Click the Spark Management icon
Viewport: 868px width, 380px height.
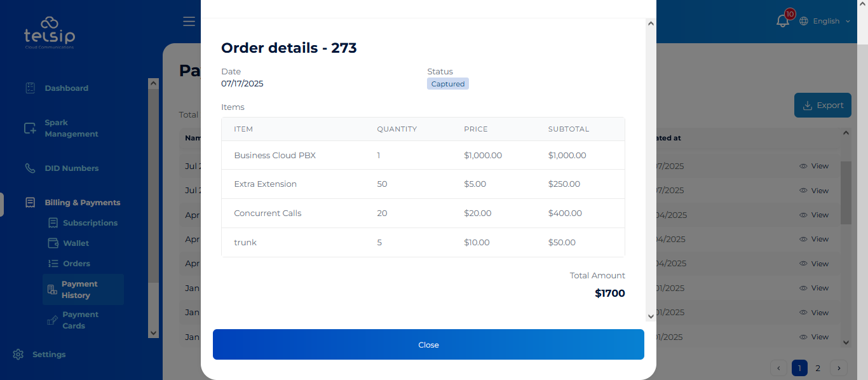click(x=30, y=128)
